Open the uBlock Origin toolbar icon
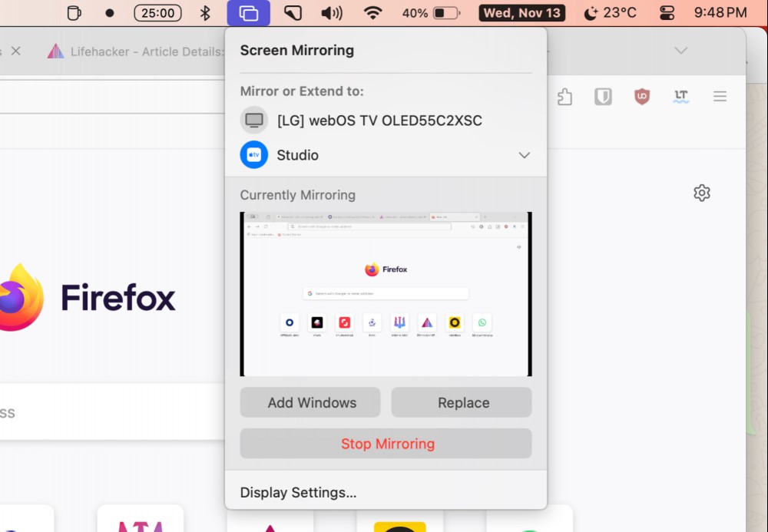This screenshot has width=768, height=532. pyautogui.click(x=641, y=97)
